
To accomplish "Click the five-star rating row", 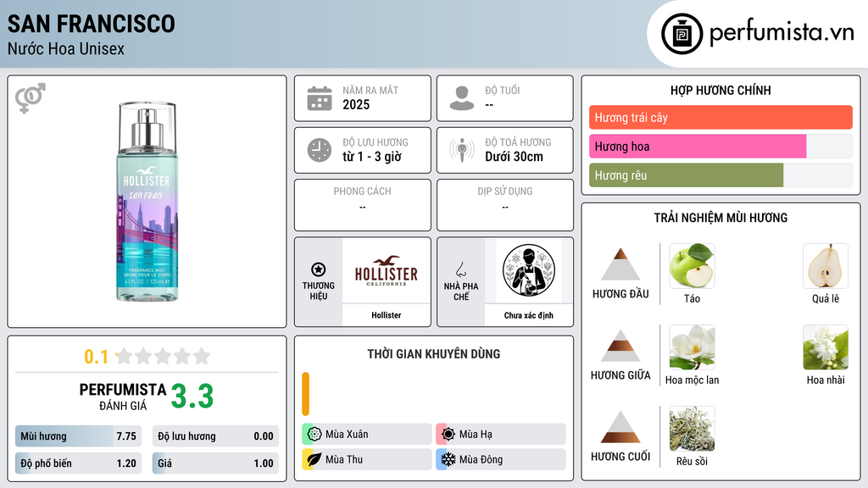I will (x=163, y=356).
